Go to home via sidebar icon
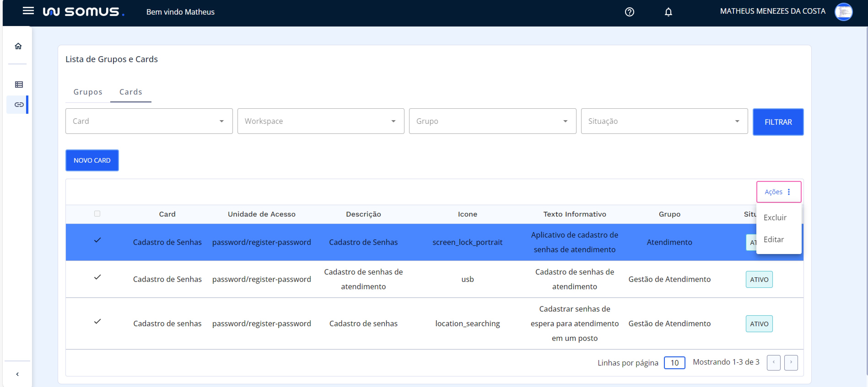The image size is (868, 387). click(x=18, y=46)
